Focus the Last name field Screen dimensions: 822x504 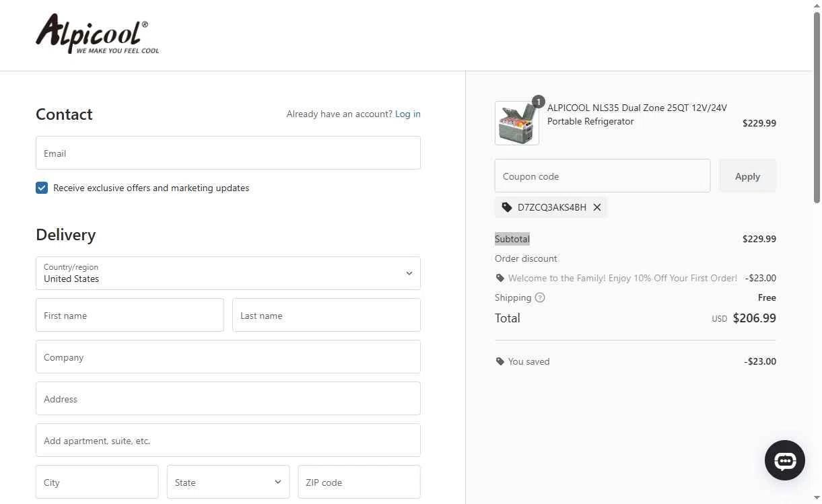[x=327, y=315]
